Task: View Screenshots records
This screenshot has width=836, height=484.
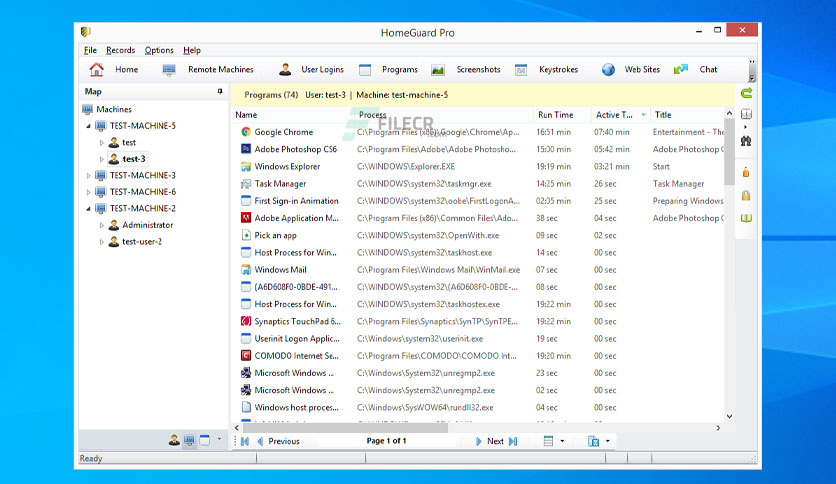Action: click(x=466, y=69)
